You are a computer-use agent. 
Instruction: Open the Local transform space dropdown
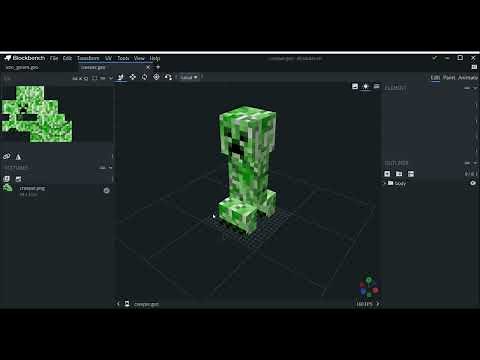pyautogui.click(x=189, y=77)
